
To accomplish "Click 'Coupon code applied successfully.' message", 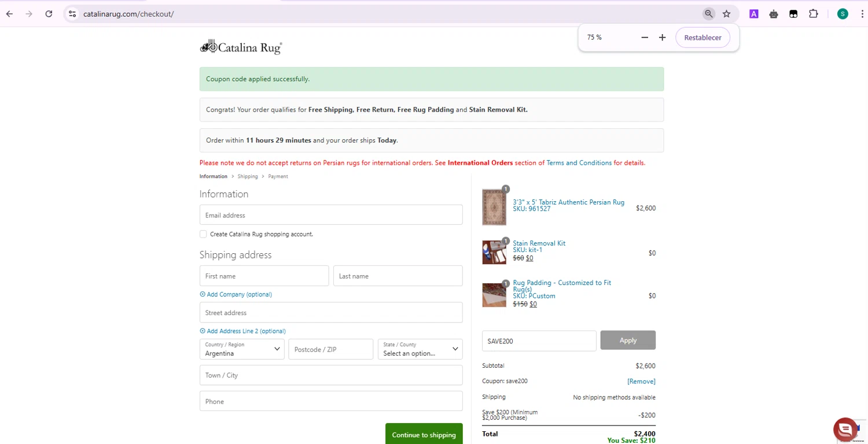I will coord(258,79).
